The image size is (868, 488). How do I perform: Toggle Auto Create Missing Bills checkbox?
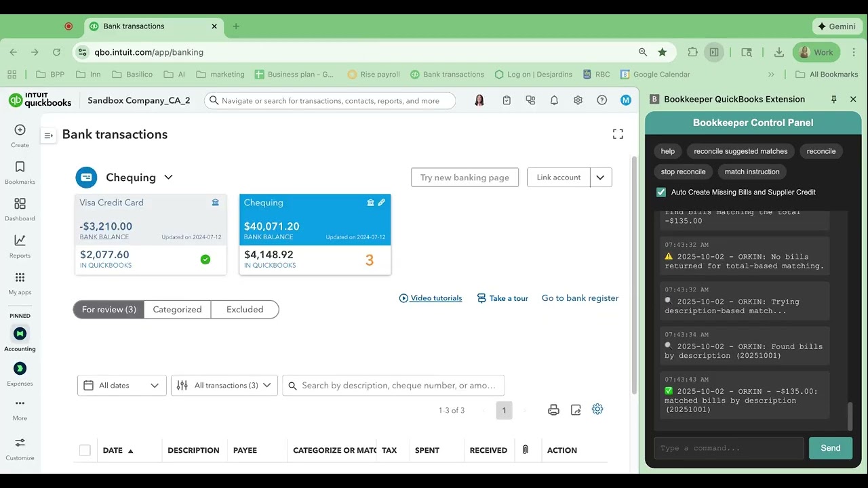tap(661, 192)
